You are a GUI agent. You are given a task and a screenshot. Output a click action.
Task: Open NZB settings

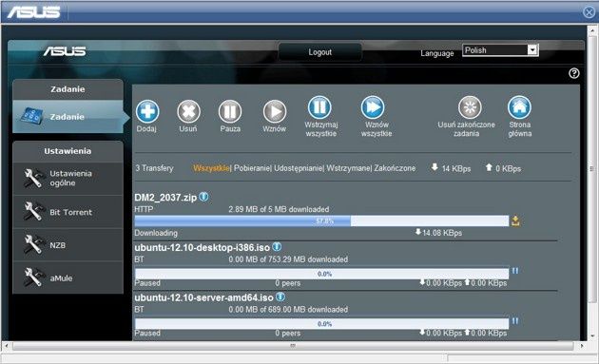point(68,245)
